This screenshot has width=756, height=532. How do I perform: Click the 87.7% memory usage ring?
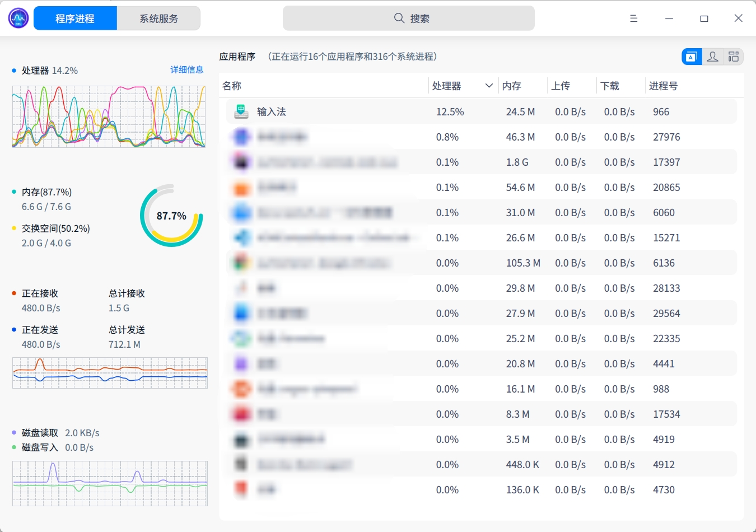[x=171, y=216]
